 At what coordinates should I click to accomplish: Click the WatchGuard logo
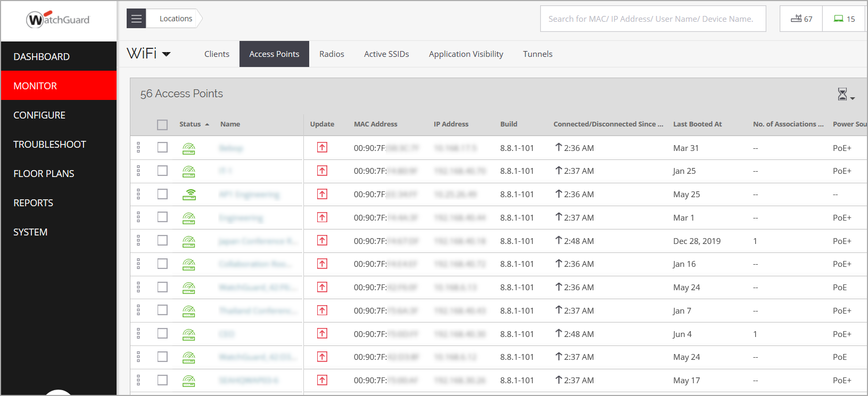(x=58, y=20)
